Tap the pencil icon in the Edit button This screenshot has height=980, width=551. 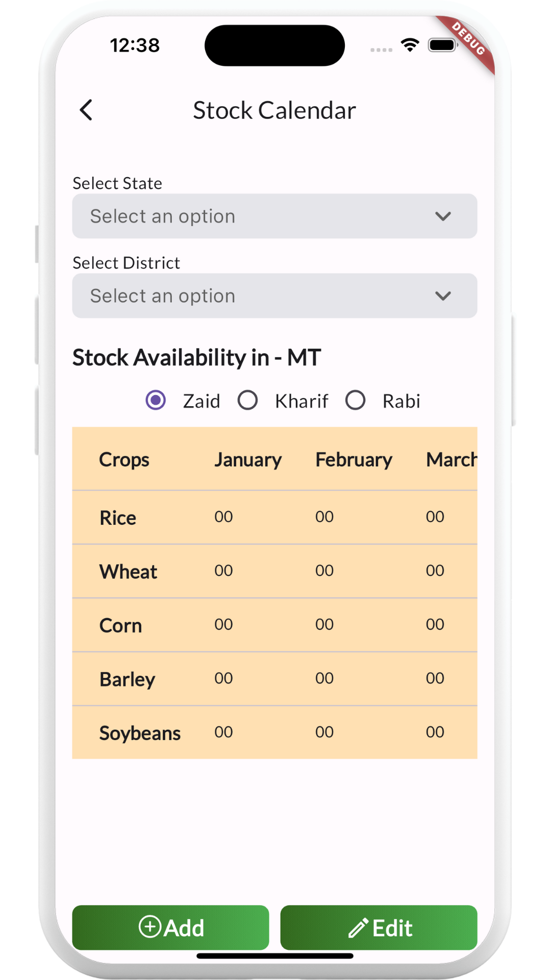(358, 927)
